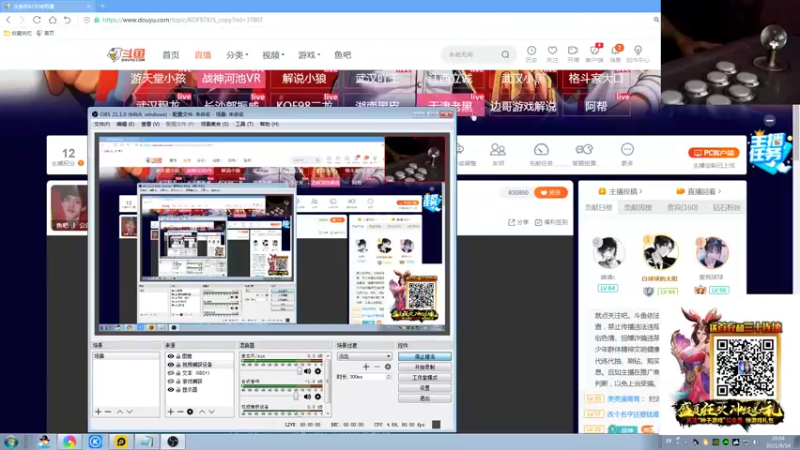Toggle lock on 图像 source
Viewport: 800px width, 450px height.
[178, 356]
